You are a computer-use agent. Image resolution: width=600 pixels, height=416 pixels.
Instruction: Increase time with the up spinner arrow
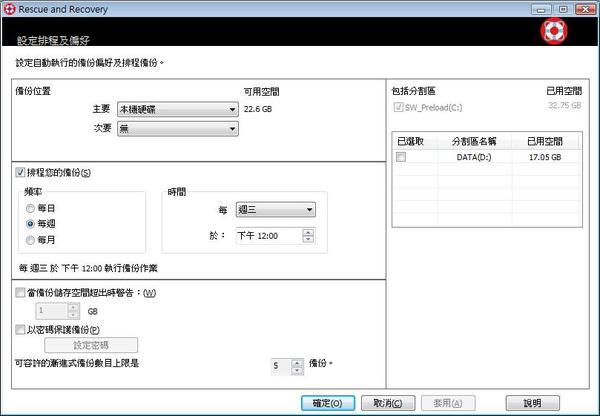[308, 232]
